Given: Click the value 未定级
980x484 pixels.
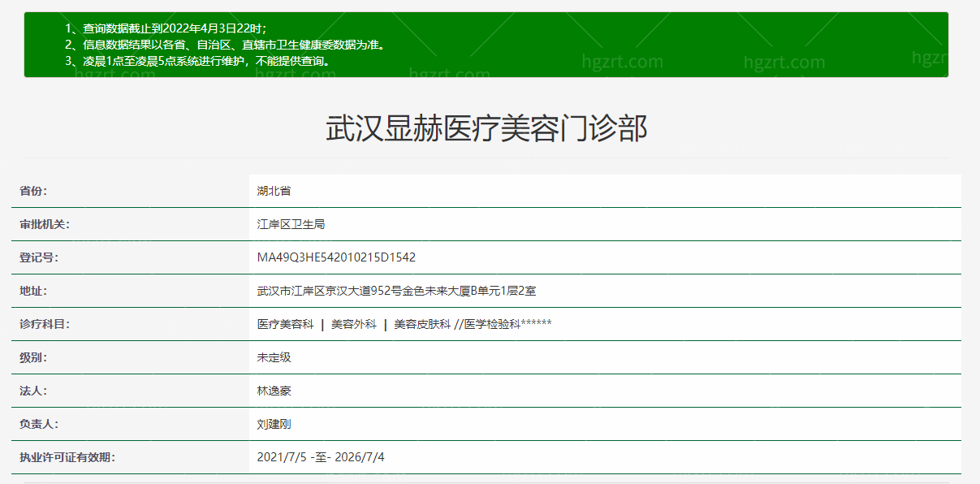Looking at the screenshot, I should tap(274, 357).
